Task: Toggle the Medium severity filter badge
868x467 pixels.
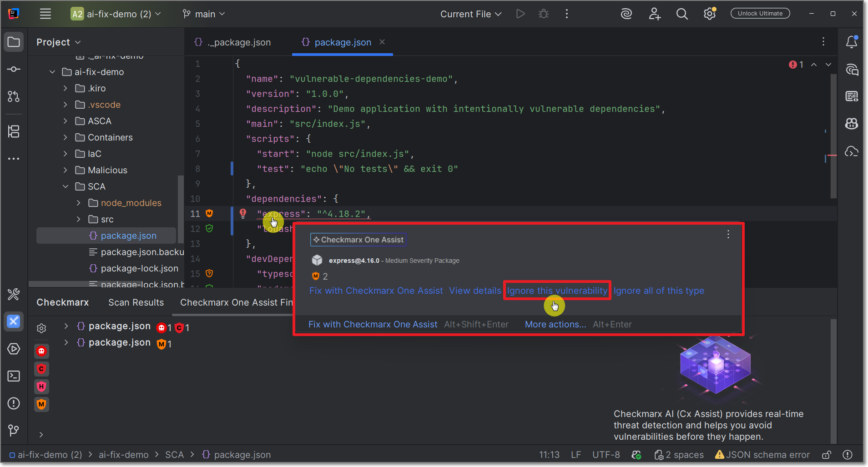Action: click(41, 404)
